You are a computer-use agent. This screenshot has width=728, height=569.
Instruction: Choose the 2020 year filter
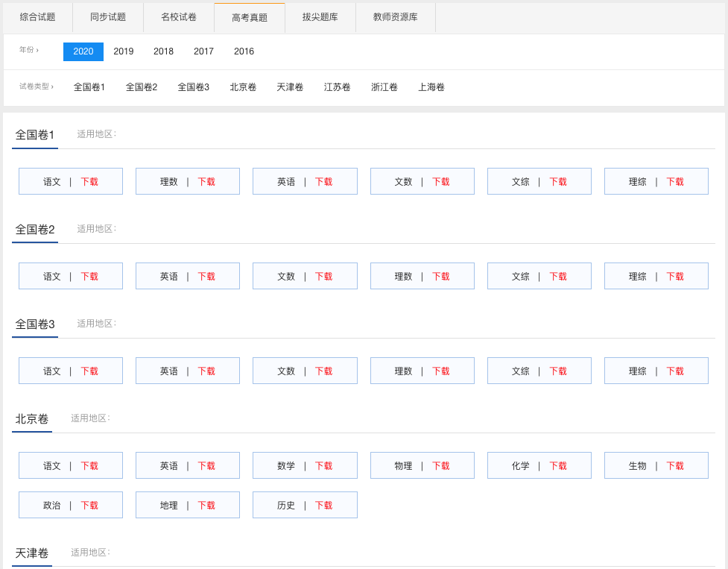coord(83,51)
